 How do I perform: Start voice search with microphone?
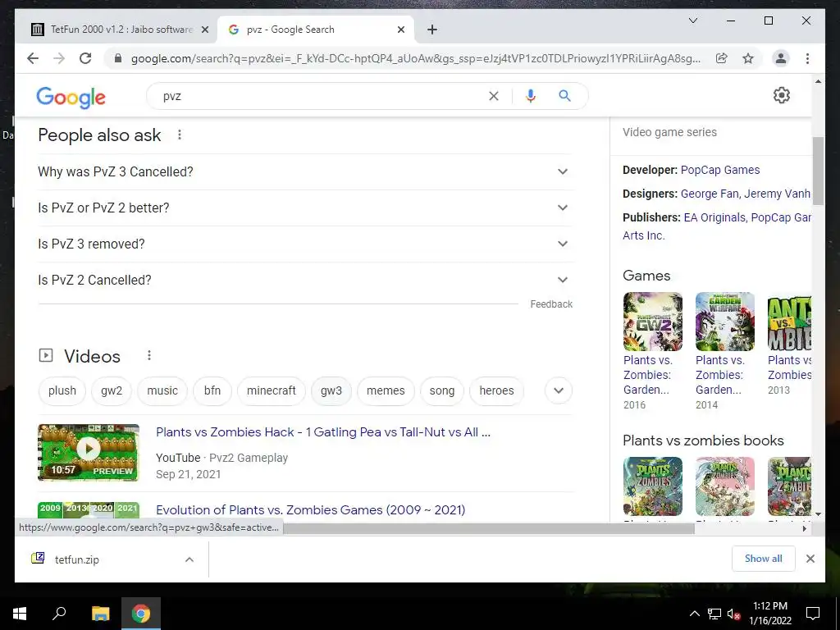click(x=531, y=96)
